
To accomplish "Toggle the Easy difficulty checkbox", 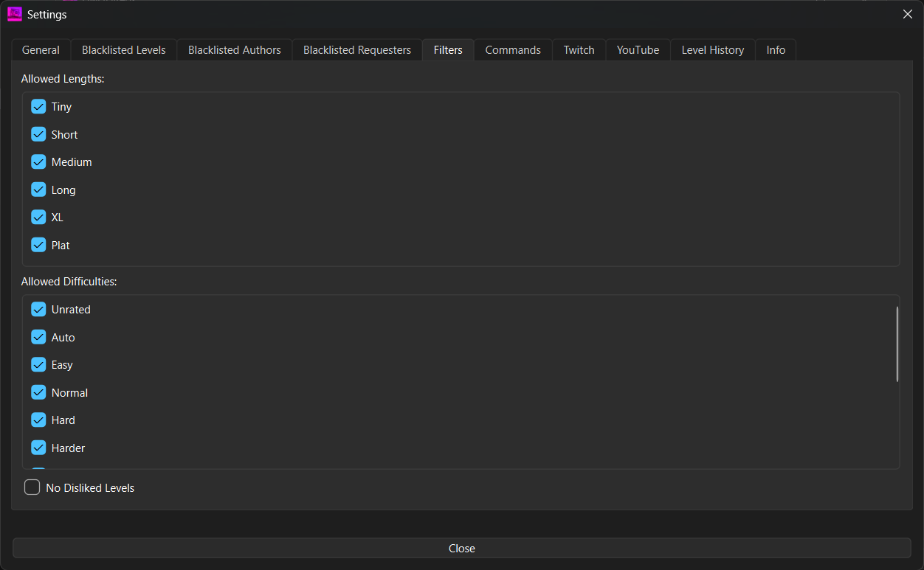I will point(38,365).
